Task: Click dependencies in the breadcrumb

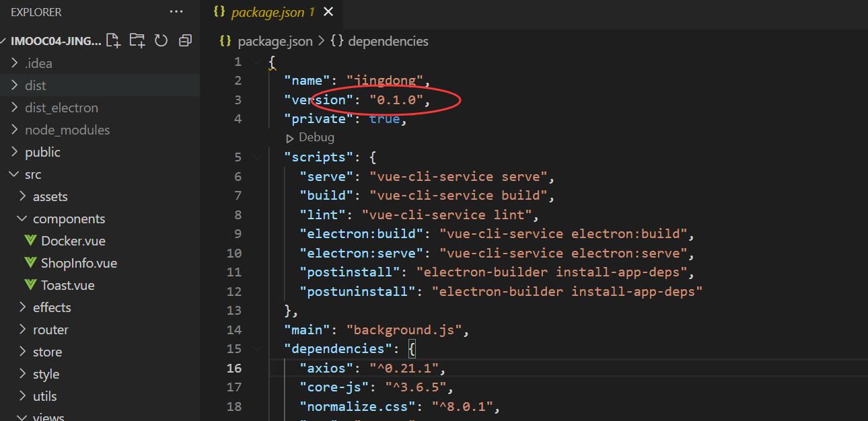Action: [388, 41]
